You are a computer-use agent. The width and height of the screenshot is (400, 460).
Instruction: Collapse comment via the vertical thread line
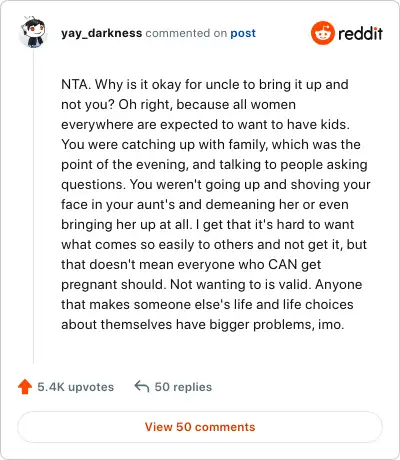[33, 207]
